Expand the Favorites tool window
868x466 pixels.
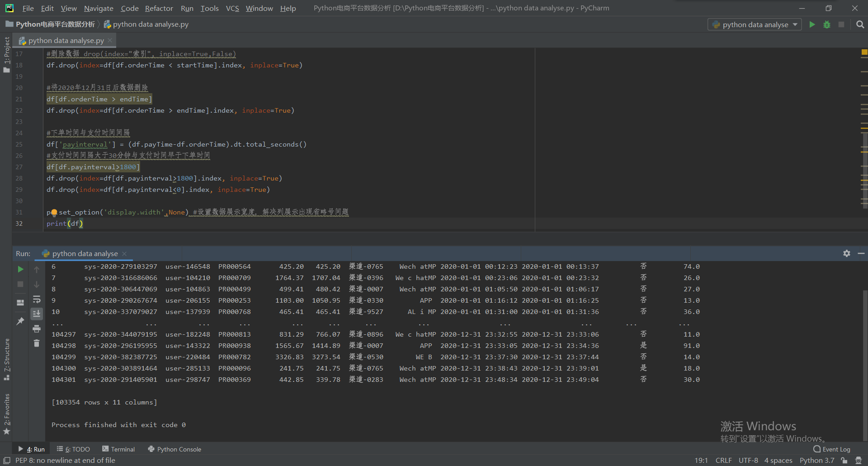coord(6,414)
